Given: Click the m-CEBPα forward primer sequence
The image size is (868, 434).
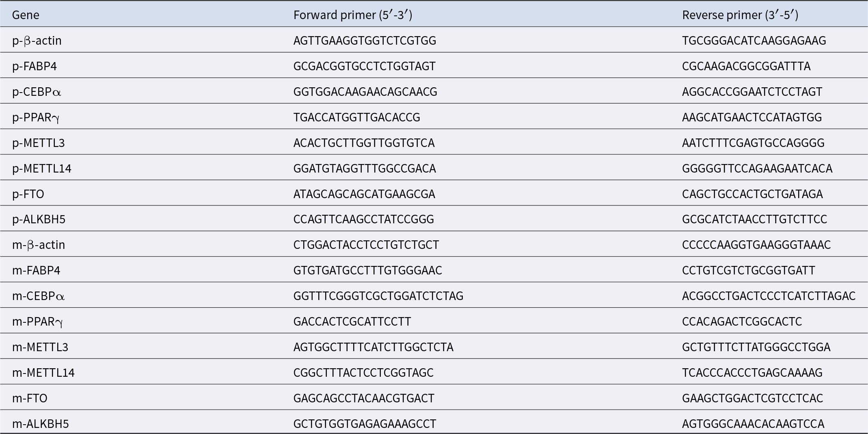Looking at the screenshot, I should (x=378, y=296).
